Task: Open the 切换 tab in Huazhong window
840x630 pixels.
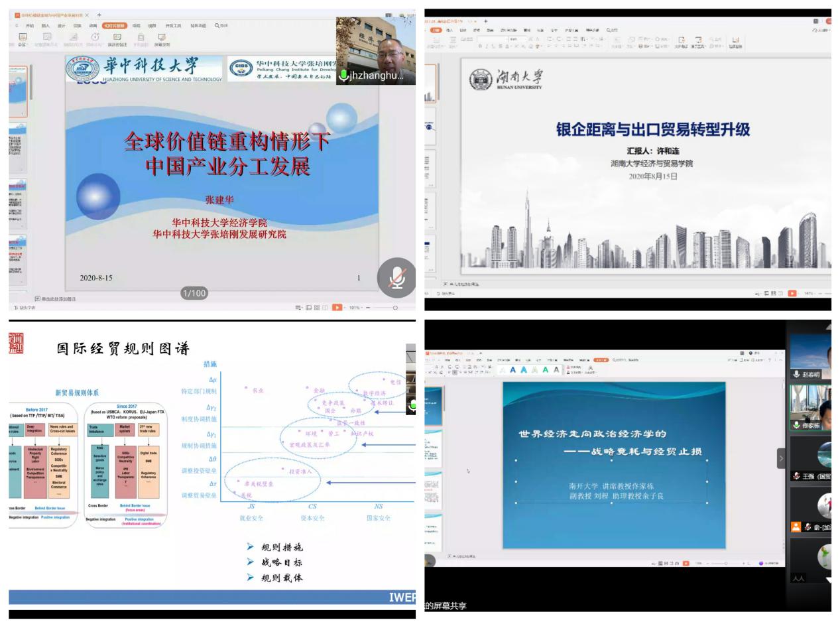Action: [x=77, y=26]
